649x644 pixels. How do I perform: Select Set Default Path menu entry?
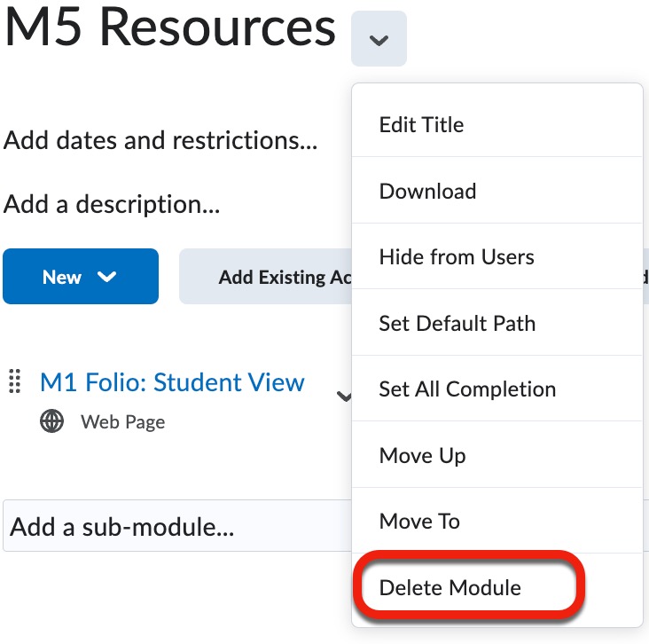tap(457, 323)
